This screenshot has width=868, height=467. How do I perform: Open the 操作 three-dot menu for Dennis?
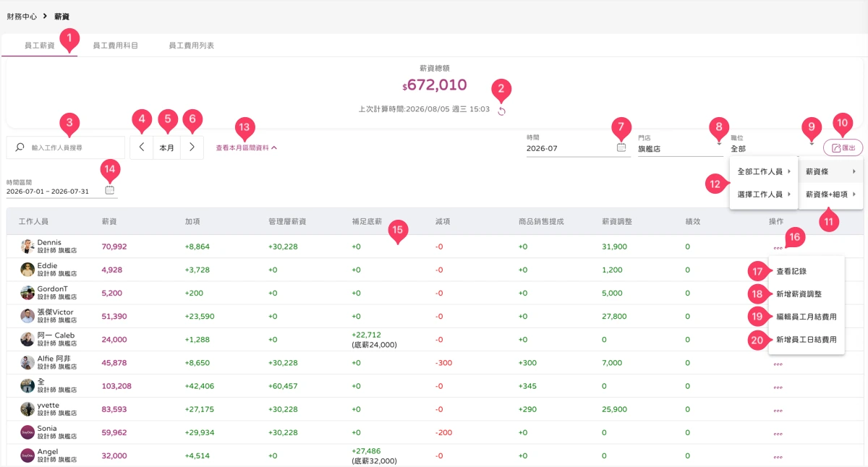(778, 248)
